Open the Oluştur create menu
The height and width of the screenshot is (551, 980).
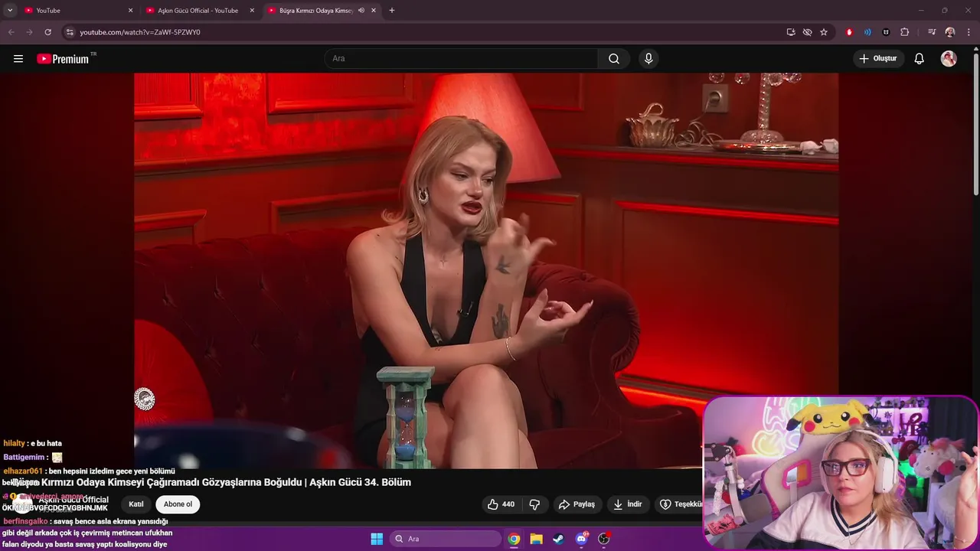click(878, 59)
